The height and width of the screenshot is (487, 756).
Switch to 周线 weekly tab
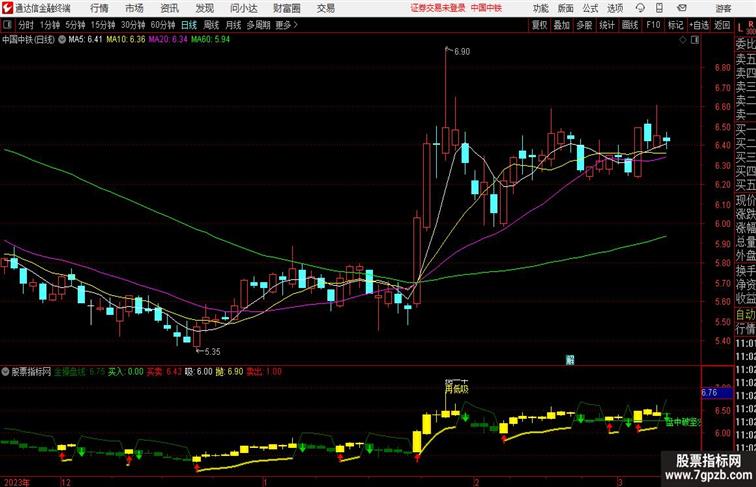click(211, 25)
